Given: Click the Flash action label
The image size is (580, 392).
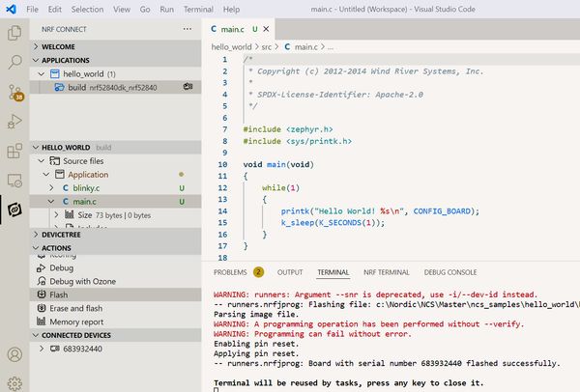Looking at the screenshot, I should click(x=59, y=294).
